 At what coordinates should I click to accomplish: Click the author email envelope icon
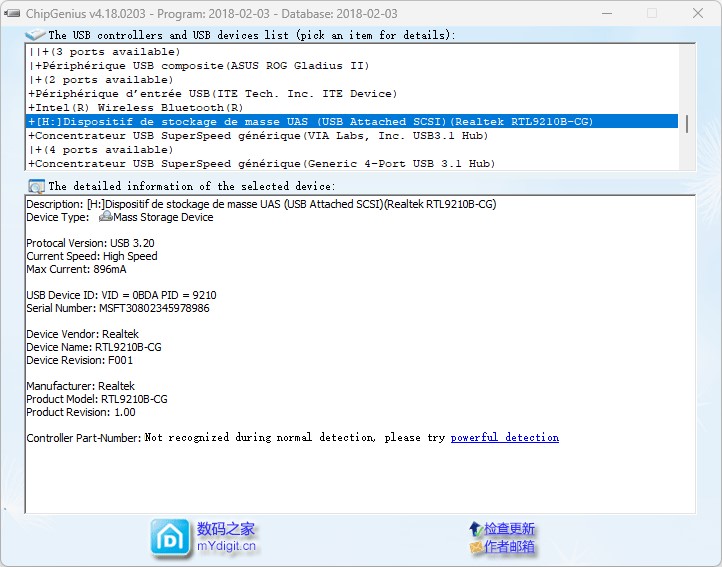pos(475,547)
